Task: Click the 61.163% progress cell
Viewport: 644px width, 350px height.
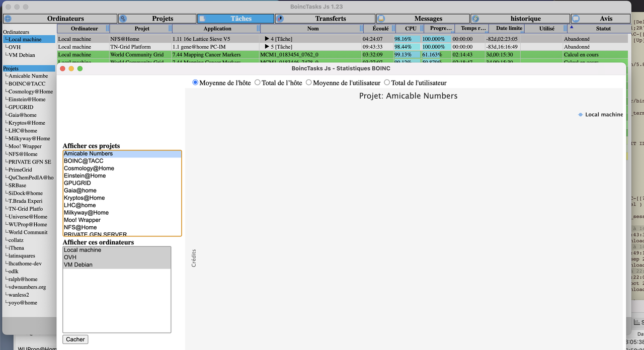Action: 436,55
